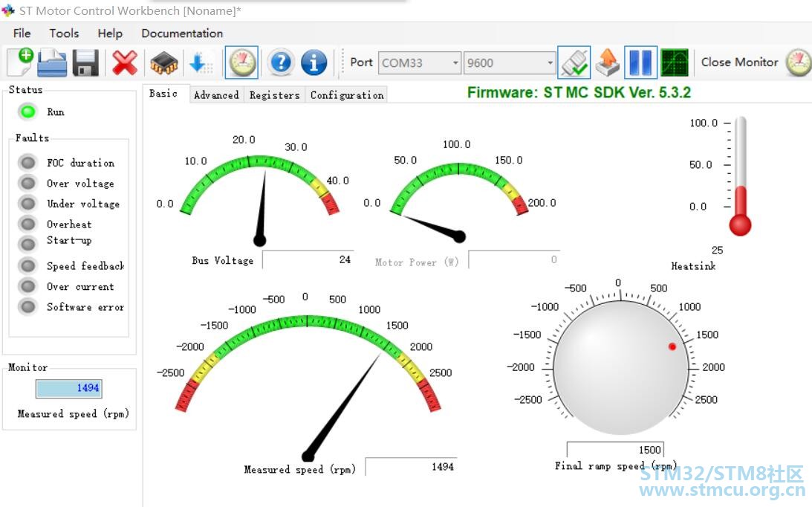Open help with question mark icon
The height and width of the screenshot is (507, 812).
point(282,62)
